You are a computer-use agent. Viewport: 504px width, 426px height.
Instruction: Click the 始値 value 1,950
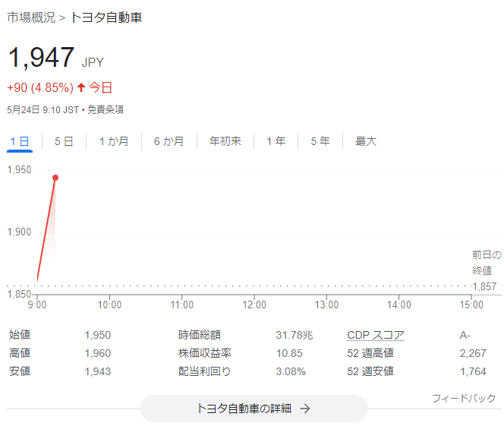coord(98,335)
